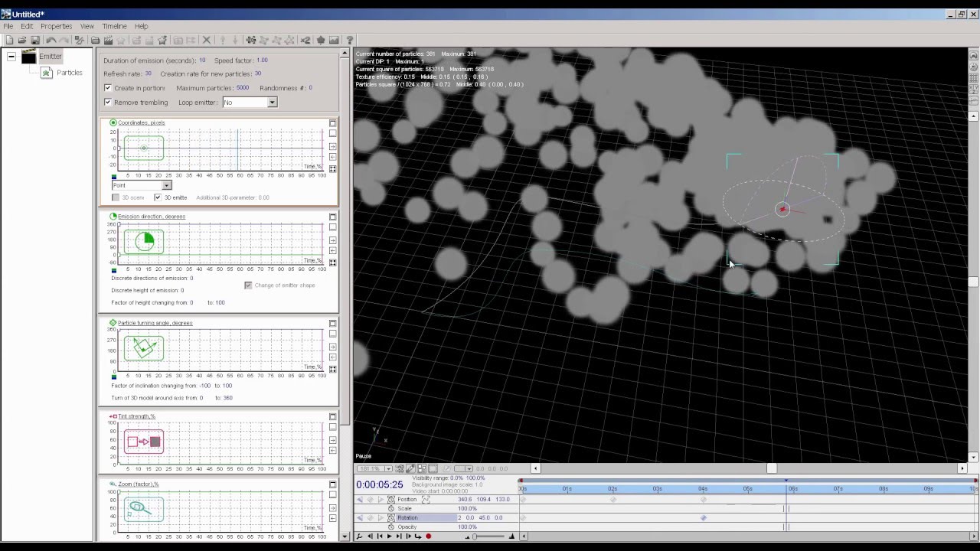Click the Opacity value 100.0%
Image resolution: width=980 pixels, height=551 pixels.
pyautogui.click(x=468, y=527)
